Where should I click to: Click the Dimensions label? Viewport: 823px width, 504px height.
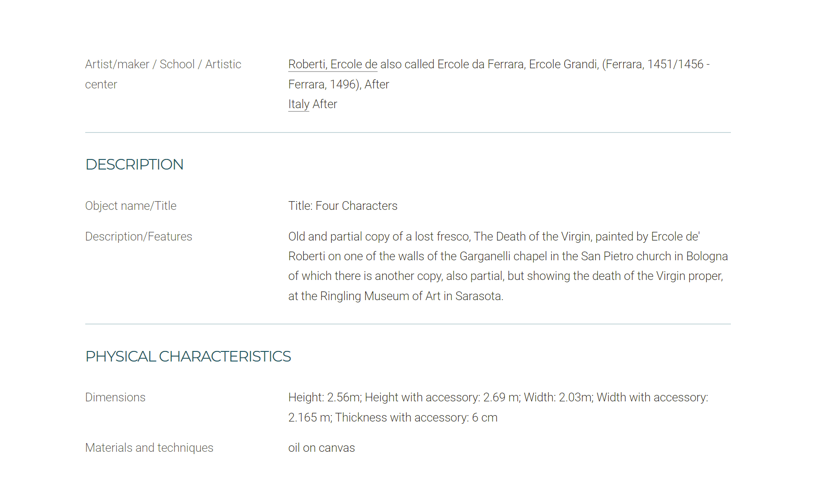click(115, 397)
